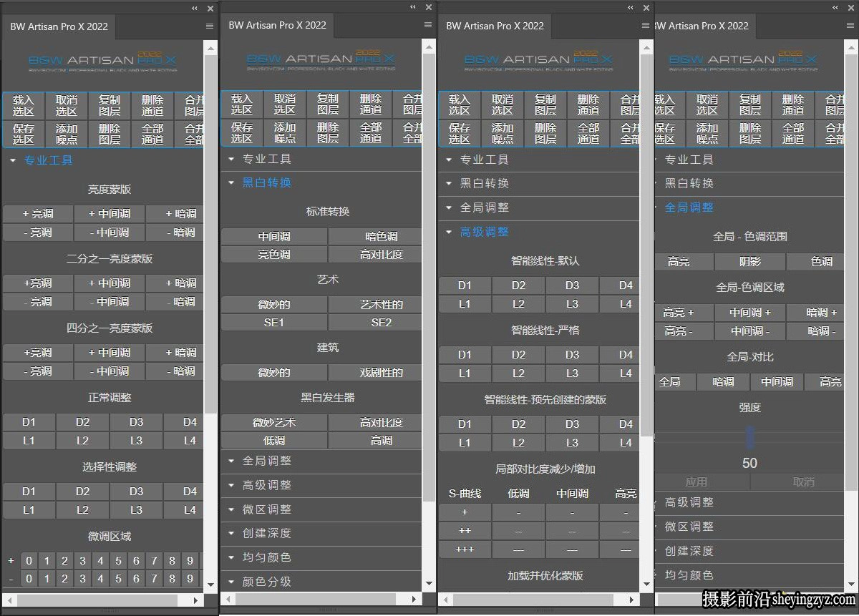
Task: Choose 中间调 under 标准转换 in the second panel
Action: [x=274, y=236]
